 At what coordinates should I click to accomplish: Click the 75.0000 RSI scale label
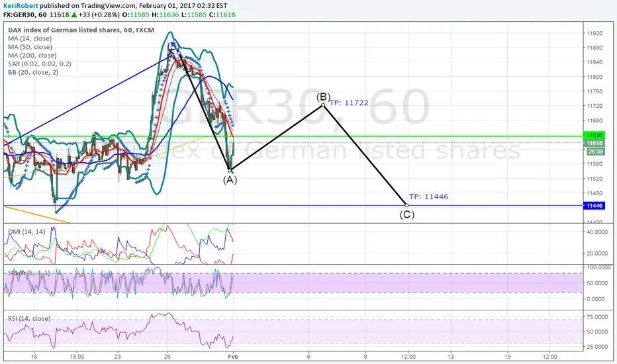pos(598,317)
